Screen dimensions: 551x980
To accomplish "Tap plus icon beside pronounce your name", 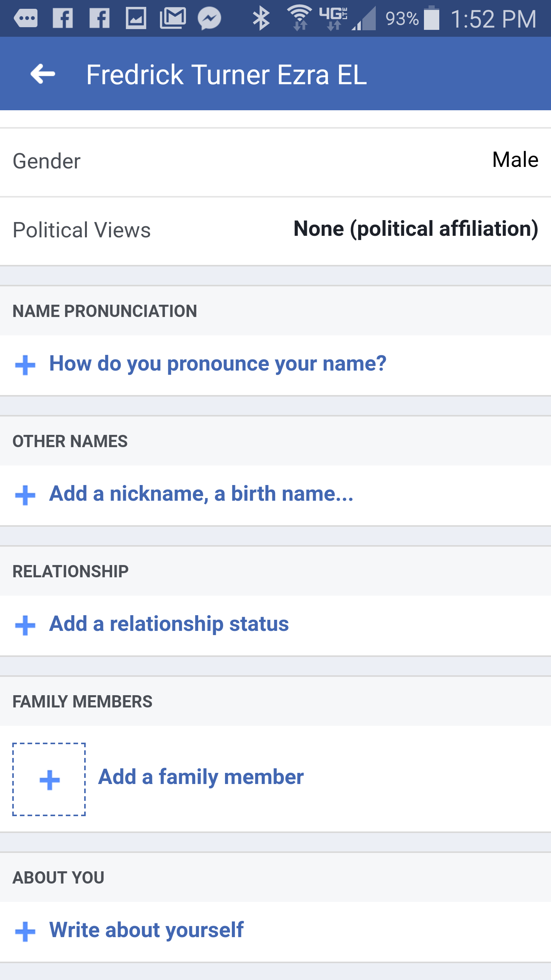I will tap(25, 365).
